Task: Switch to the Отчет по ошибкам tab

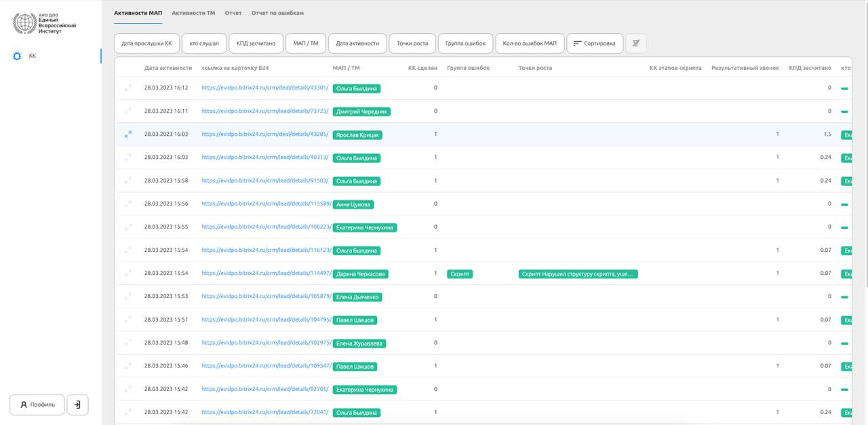Action: [x=277, y=13]
